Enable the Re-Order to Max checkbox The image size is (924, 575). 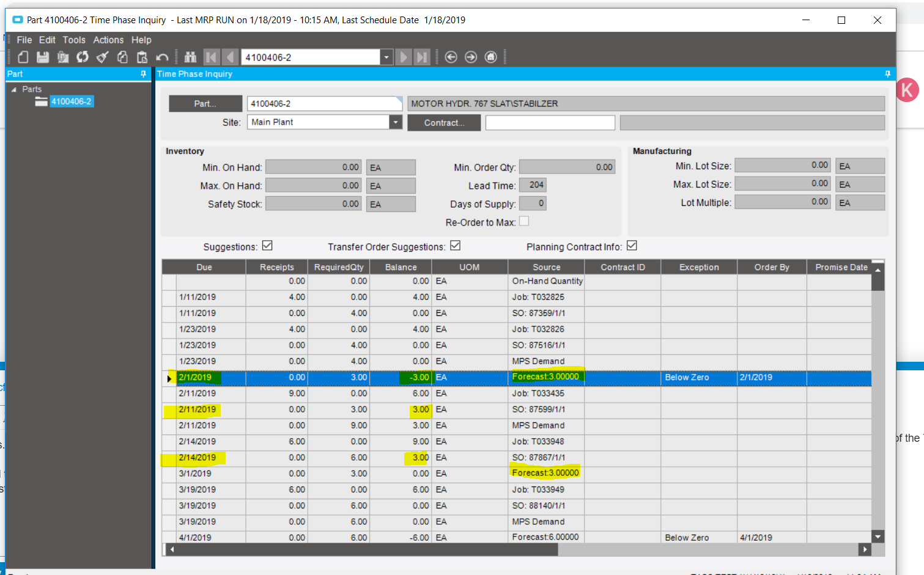(x=524, y=221)
